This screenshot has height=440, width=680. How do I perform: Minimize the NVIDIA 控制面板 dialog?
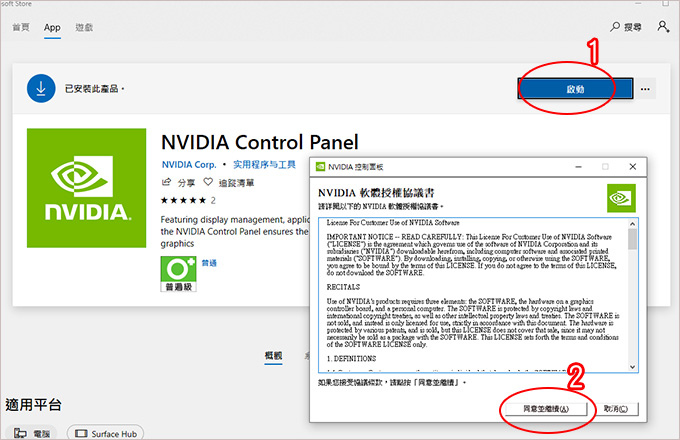pos(579,167)
